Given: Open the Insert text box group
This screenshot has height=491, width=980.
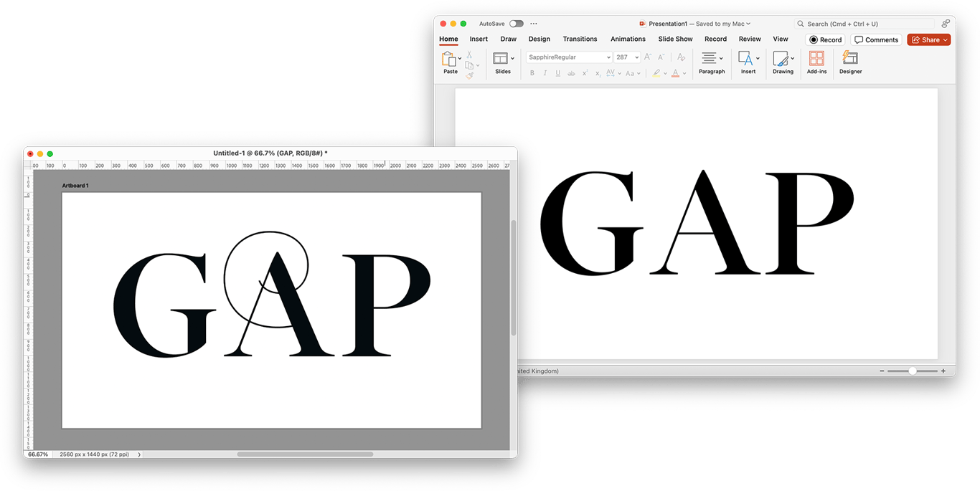Looking at the screenshot, I should coord(748,62).
